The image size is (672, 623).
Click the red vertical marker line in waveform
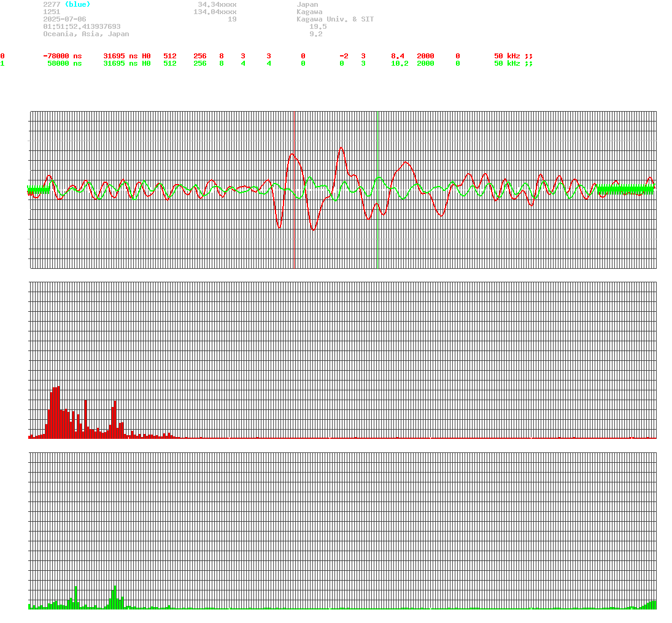[x=295, y=190]
